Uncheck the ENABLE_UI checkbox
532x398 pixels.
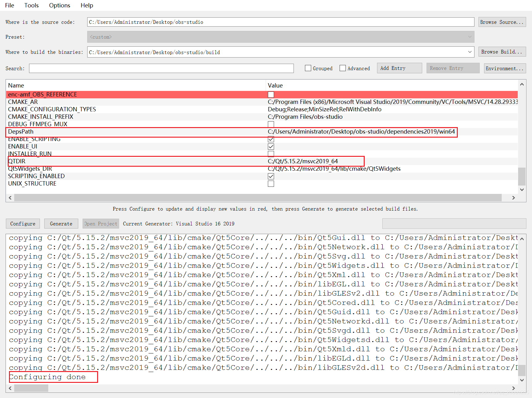(271, 147)
